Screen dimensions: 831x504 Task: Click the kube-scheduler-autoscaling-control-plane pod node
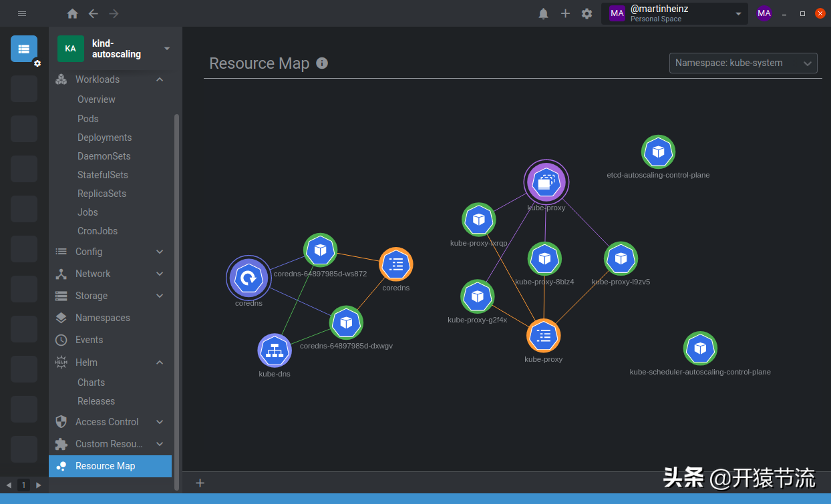[x=700, y=348]
